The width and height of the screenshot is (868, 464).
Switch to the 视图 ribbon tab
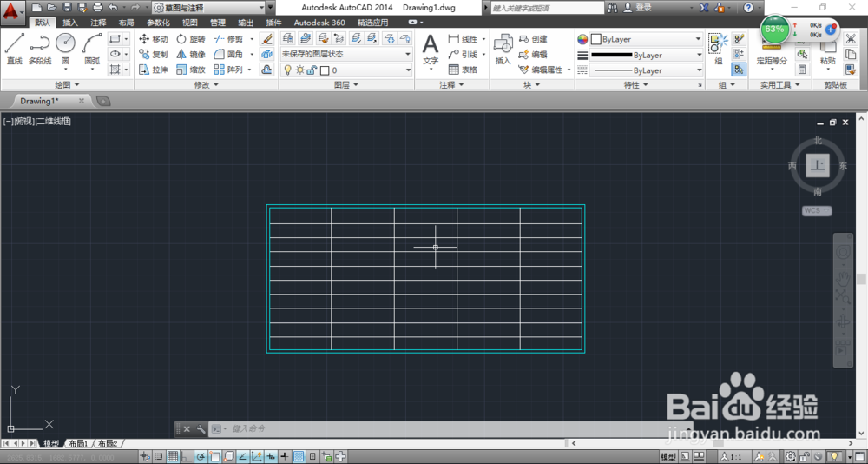190,23
